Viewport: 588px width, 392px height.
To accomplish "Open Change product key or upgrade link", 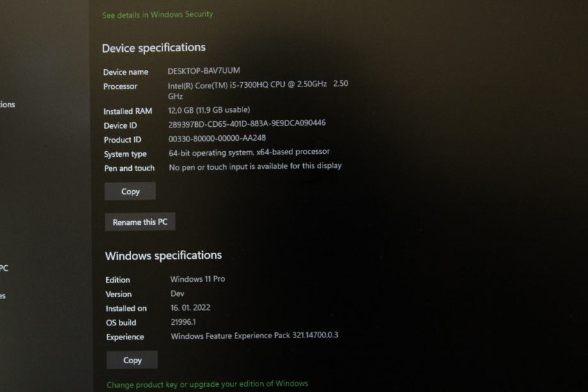I will click(207, 384).
